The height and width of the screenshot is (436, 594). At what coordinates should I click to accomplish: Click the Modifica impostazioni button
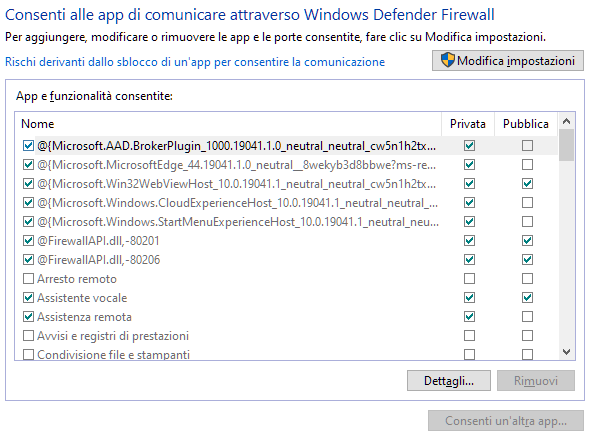coord(508,61)
